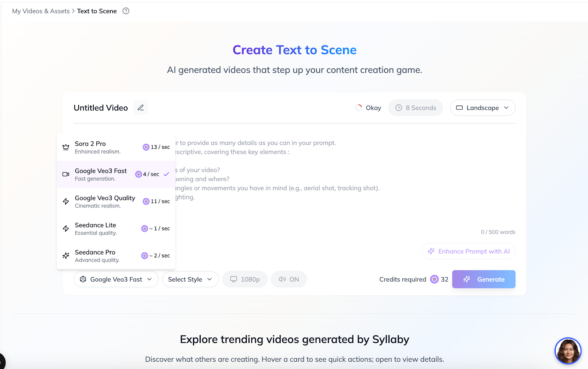Click the coin icon for Sora 2 Pro

pos(146,147)
